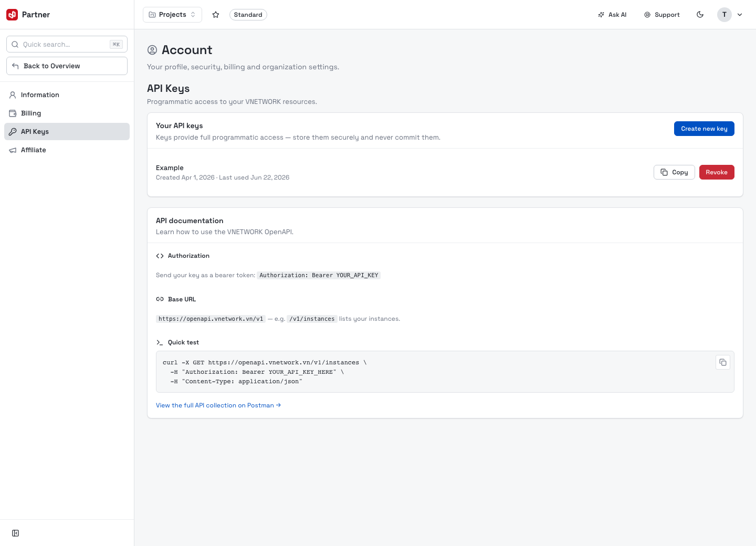Screen dimensions: 756x546
Task: Expand the account menu chevron
Action: (x=740, y=15)
